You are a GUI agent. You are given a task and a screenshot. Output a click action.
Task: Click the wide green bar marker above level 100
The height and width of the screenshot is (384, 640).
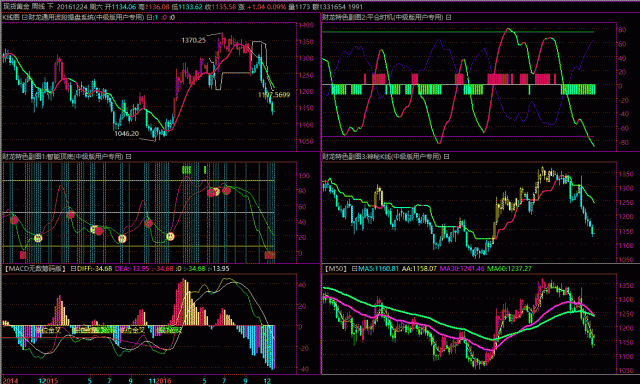[187, 170]
